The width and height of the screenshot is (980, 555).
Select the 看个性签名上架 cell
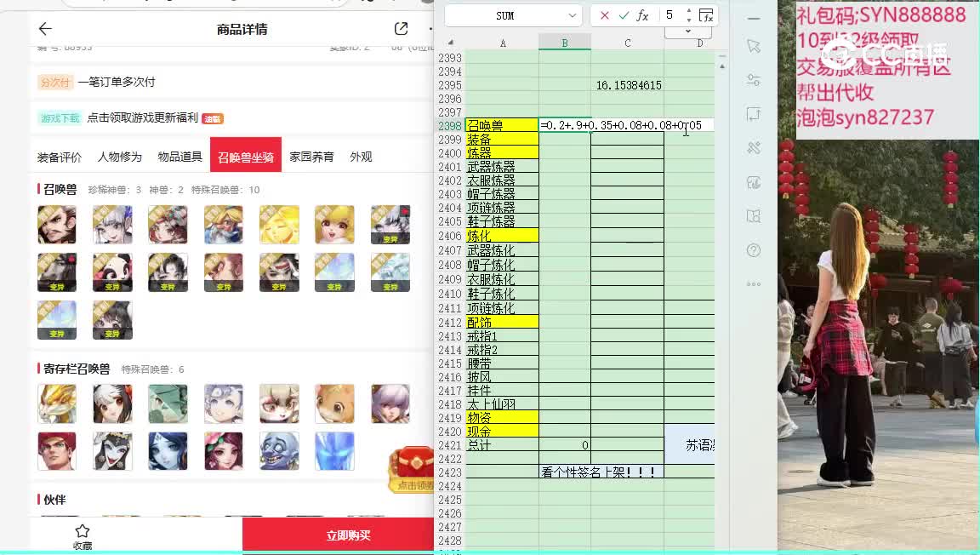point(601,472)
